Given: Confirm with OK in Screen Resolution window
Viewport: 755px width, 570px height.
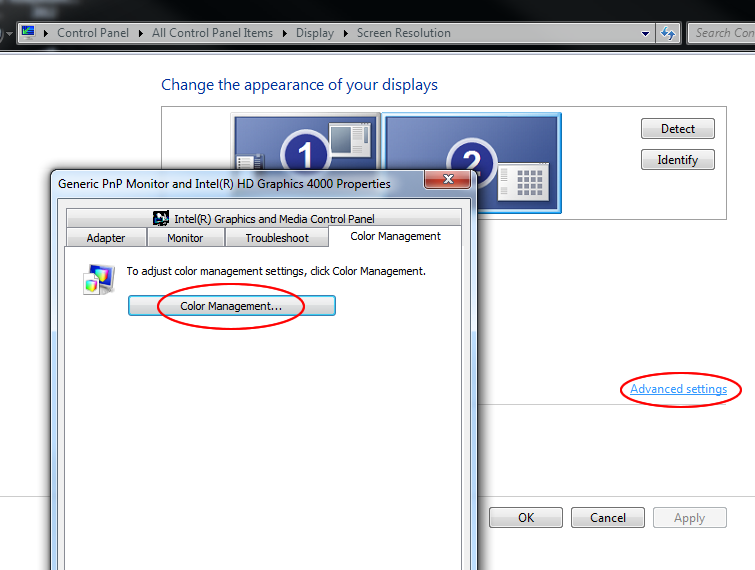Looking at the screenshot, I should [526, 518].
